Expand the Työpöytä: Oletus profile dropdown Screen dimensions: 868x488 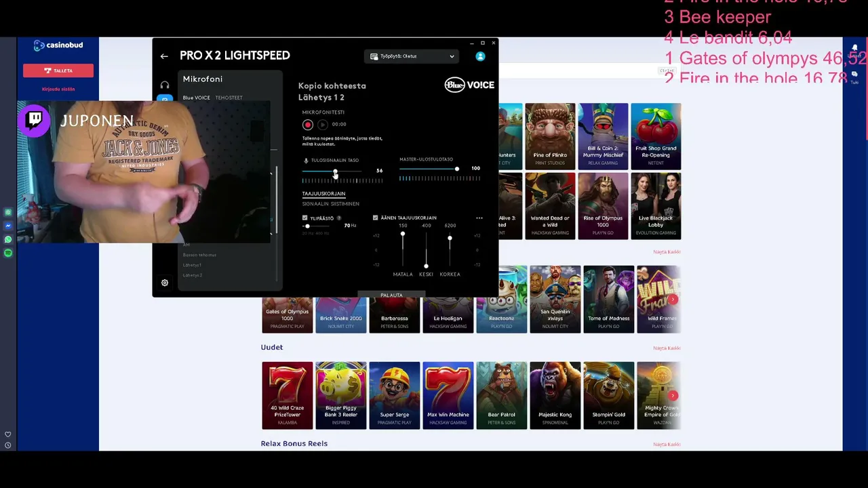coord(412,56)
